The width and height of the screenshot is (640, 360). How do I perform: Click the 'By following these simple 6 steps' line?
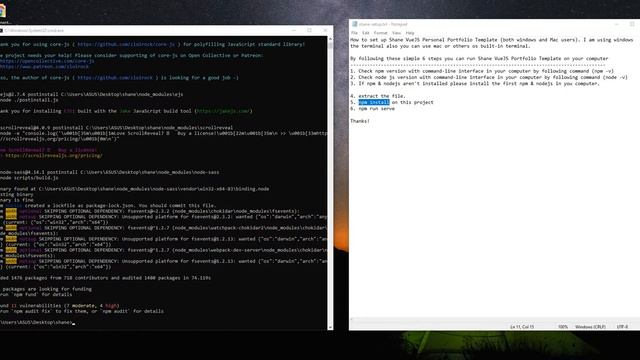click(x=479, y=58)
